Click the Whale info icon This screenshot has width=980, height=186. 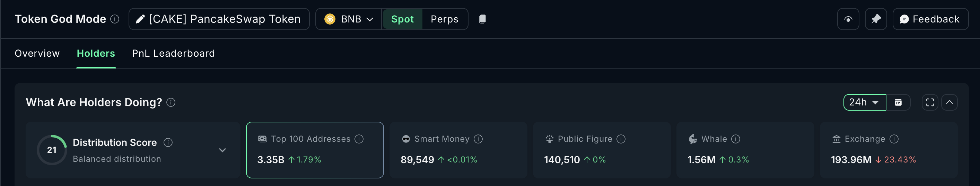point(736,139)
